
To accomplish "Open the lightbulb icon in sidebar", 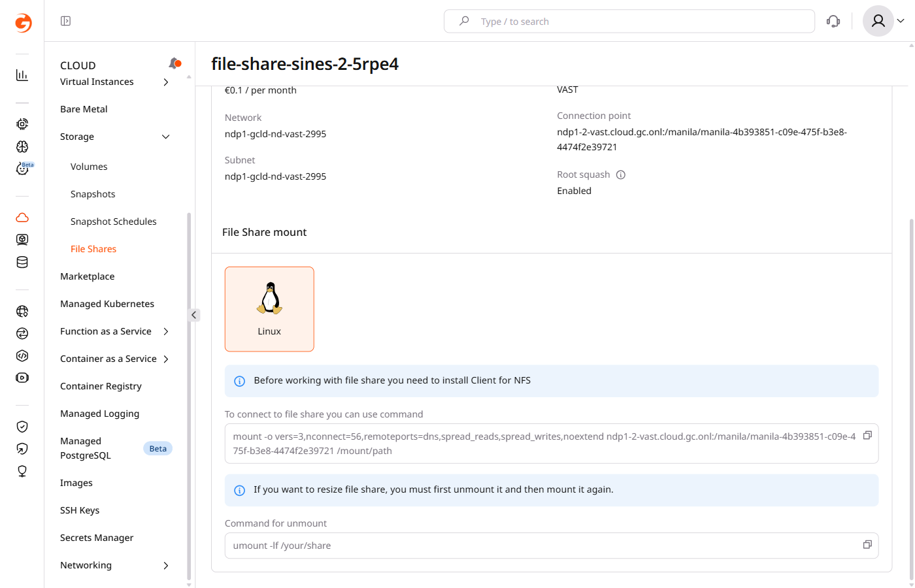I will [22, 471].
